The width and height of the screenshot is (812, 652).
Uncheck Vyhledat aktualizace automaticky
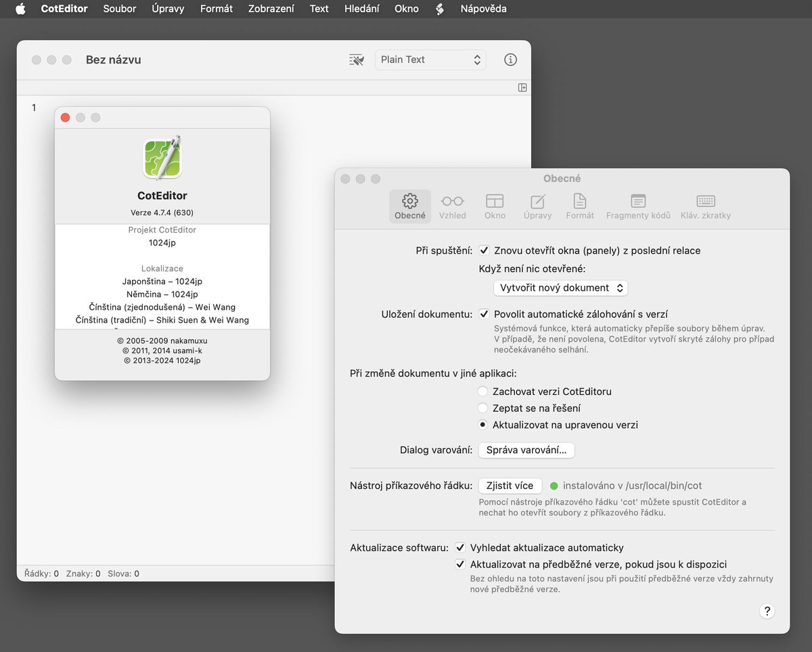click(x=460, y=547)
